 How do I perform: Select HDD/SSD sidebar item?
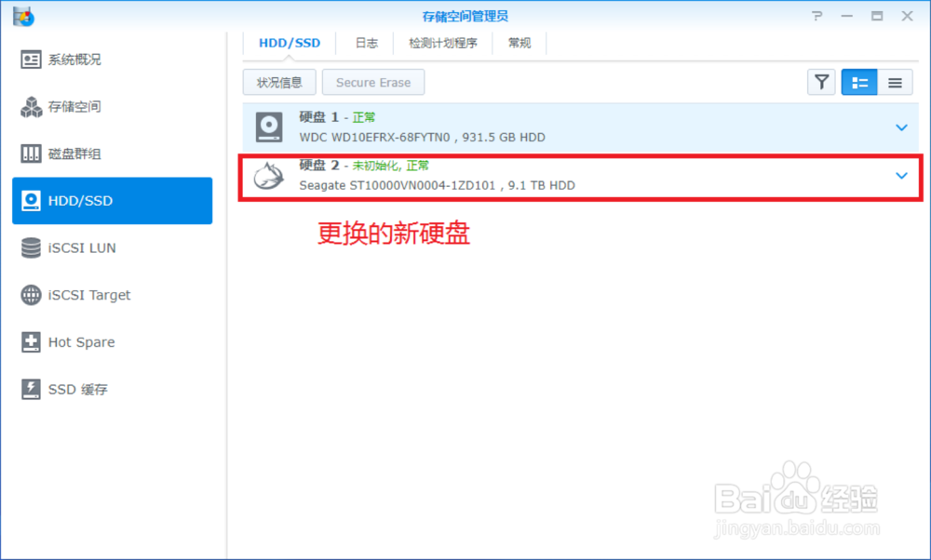click(x=113, y=201)
